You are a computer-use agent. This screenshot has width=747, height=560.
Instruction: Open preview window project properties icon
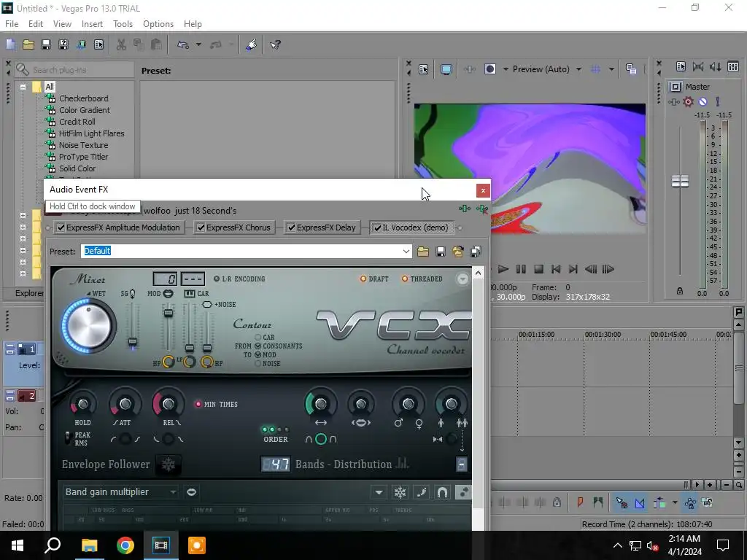[x=424, y=69]
